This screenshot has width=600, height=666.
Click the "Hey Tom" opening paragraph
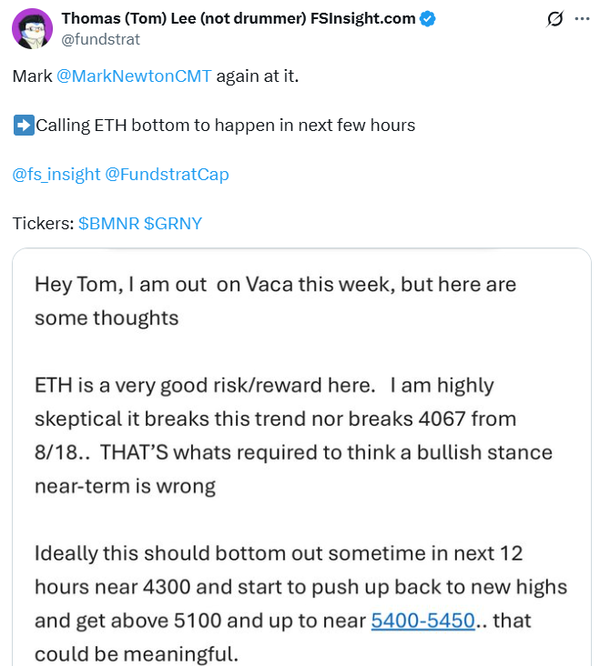(275, 300)
